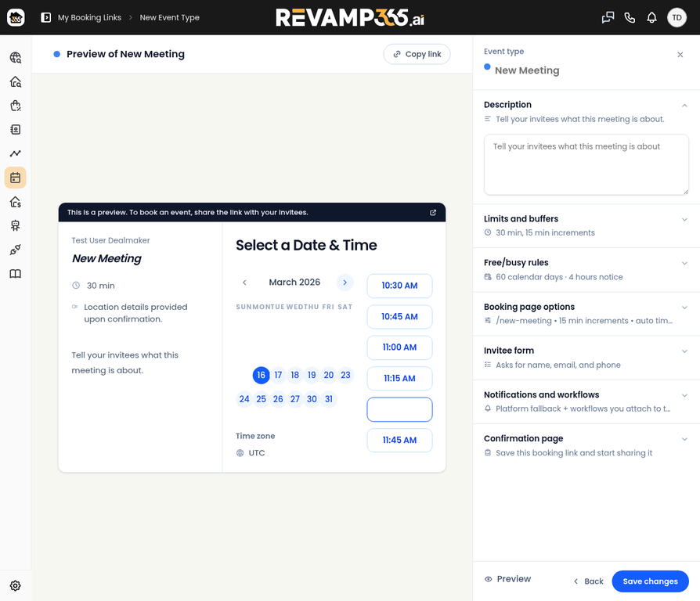Viewport: 700px width, 601px height.
Task: Open the shopping bag sidebar icon
Action: coord(16,106)
